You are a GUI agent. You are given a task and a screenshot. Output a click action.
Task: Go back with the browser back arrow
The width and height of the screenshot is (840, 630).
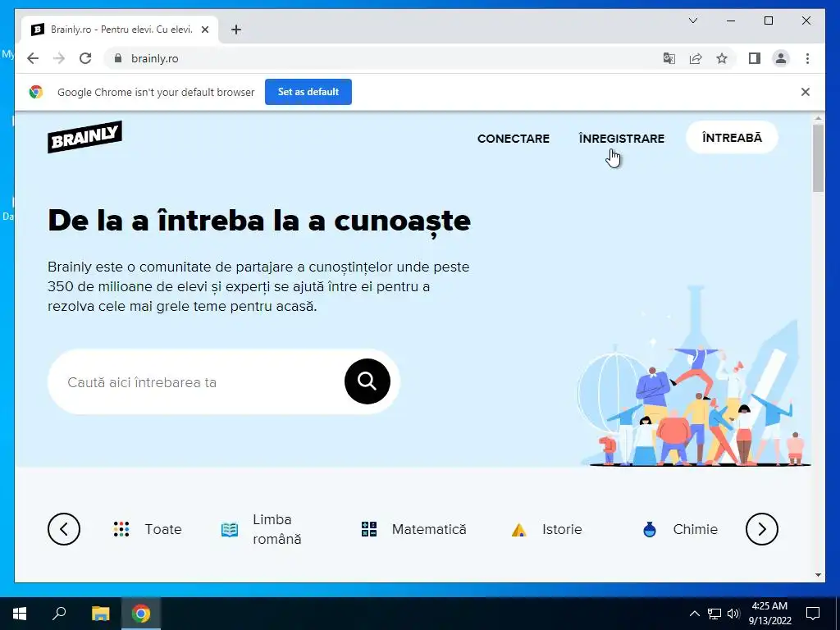pos(33,58)
